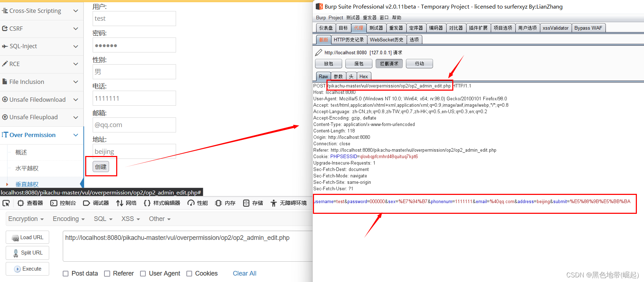Click Execute in HackBar

(x=27, y=269)
